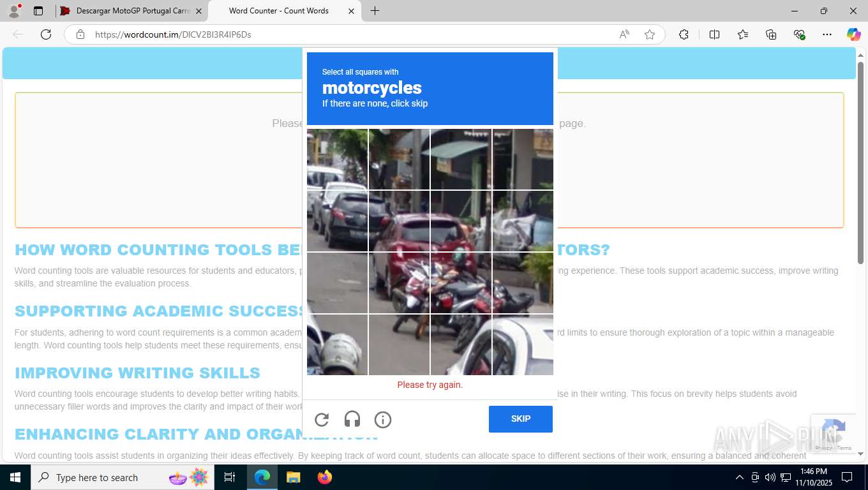Open the notification center

pos(847,477)
